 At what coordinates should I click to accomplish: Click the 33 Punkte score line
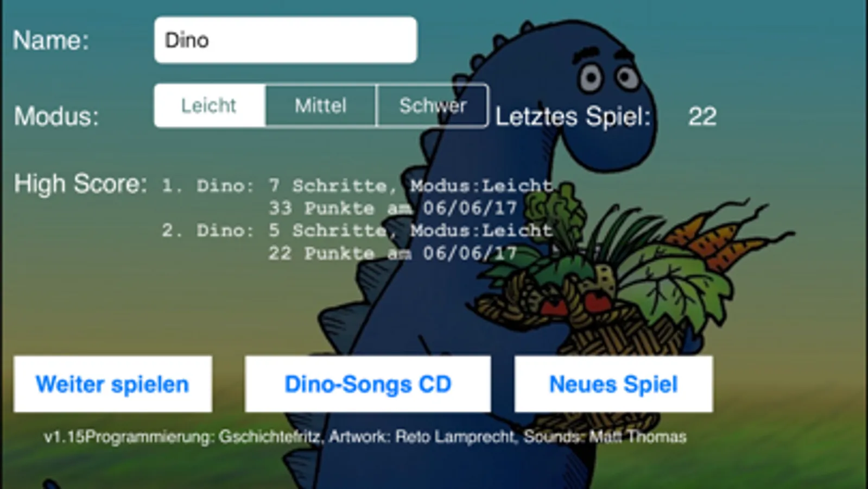point(392,208)
